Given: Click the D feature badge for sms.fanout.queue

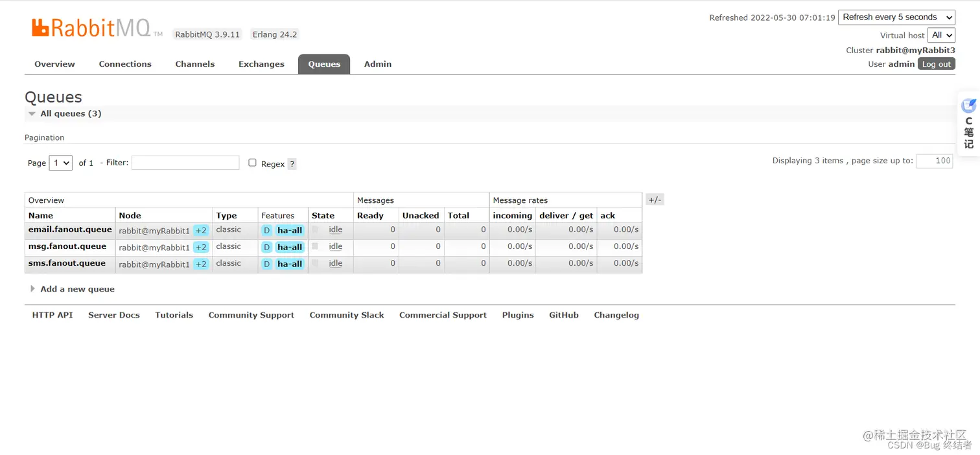Looking at the screenshot, I should click(x=266, y=264).
